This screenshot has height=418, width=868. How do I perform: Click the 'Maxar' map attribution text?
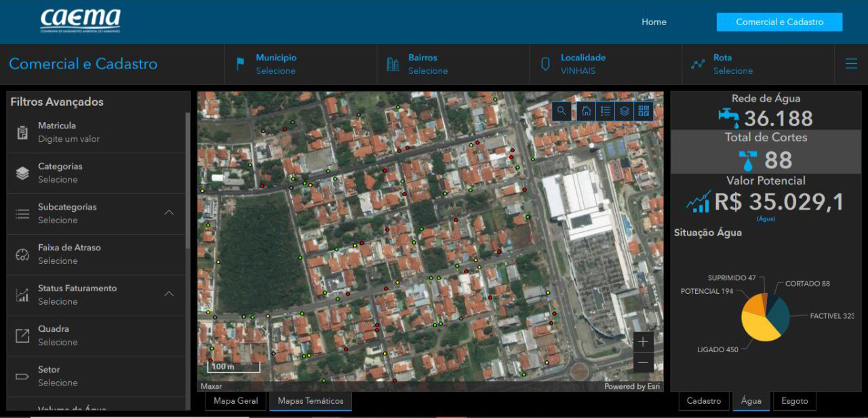(211, 387)
